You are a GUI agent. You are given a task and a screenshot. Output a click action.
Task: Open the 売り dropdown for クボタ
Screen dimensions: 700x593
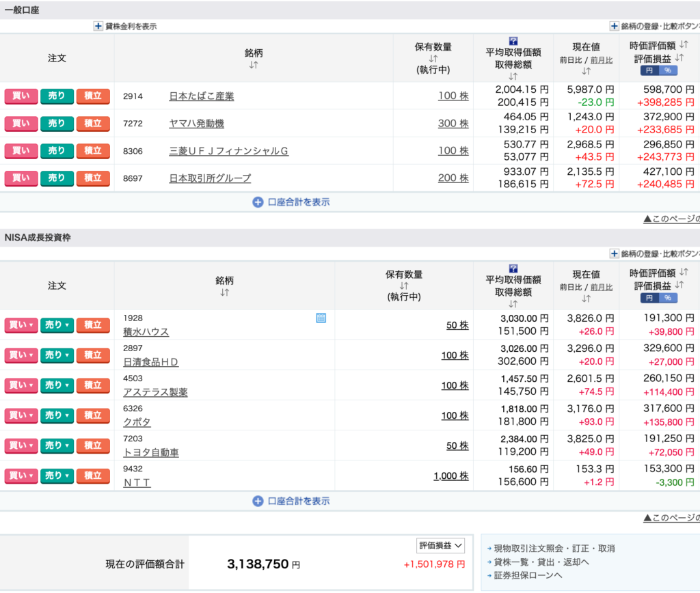(x=57, y=415)
